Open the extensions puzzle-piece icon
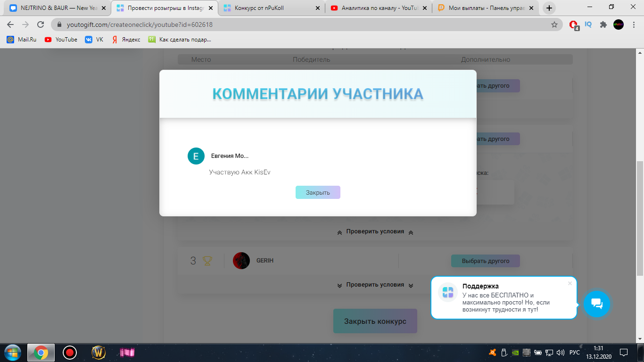Screen dimensions: 644x362 click(603, 25)
